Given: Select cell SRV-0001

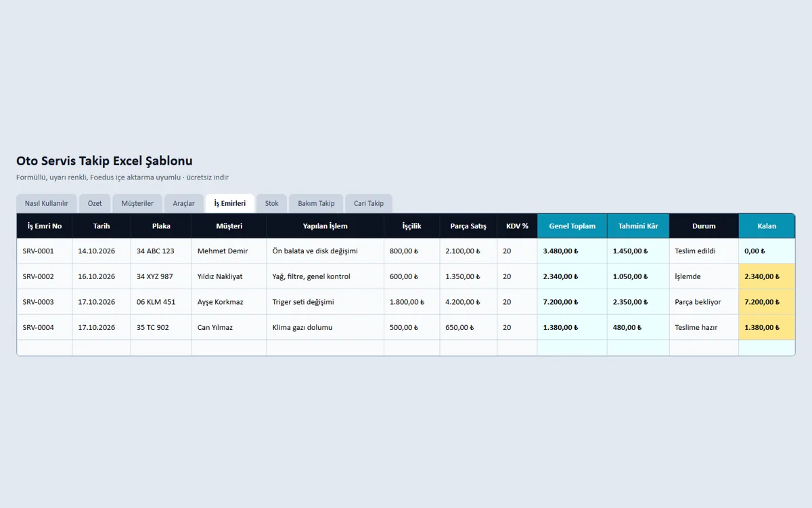Looking at the screenshot, I should click(45, 251).
